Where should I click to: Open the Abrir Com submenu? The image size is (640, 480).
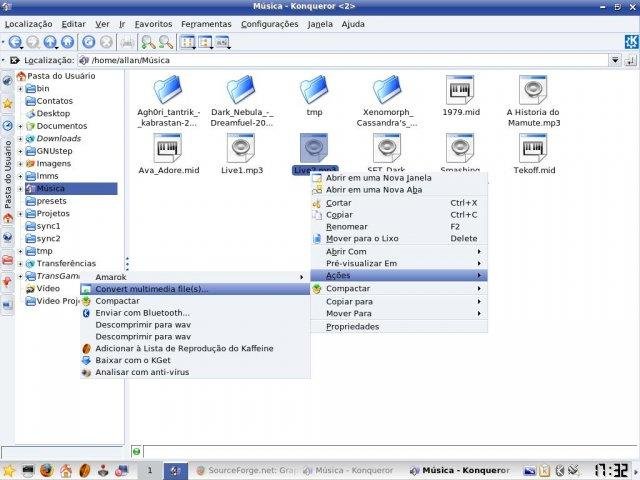pos(399,252)
